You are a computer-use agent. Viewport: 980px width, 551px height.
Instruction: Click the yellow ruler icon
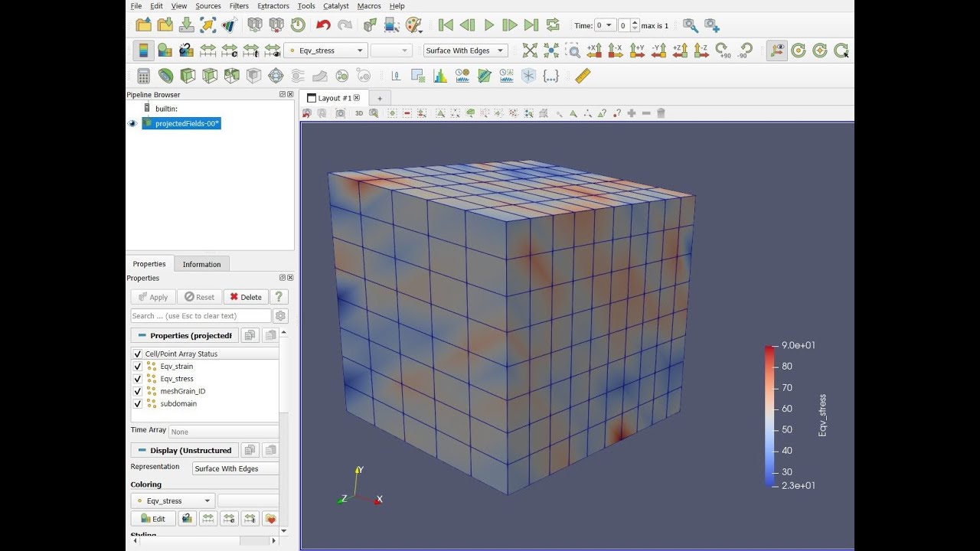[583, 76]
